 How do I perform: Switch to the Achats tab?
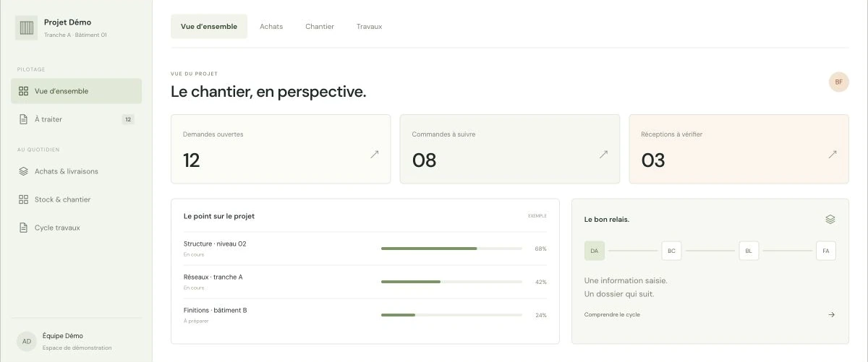click(271, 27)
